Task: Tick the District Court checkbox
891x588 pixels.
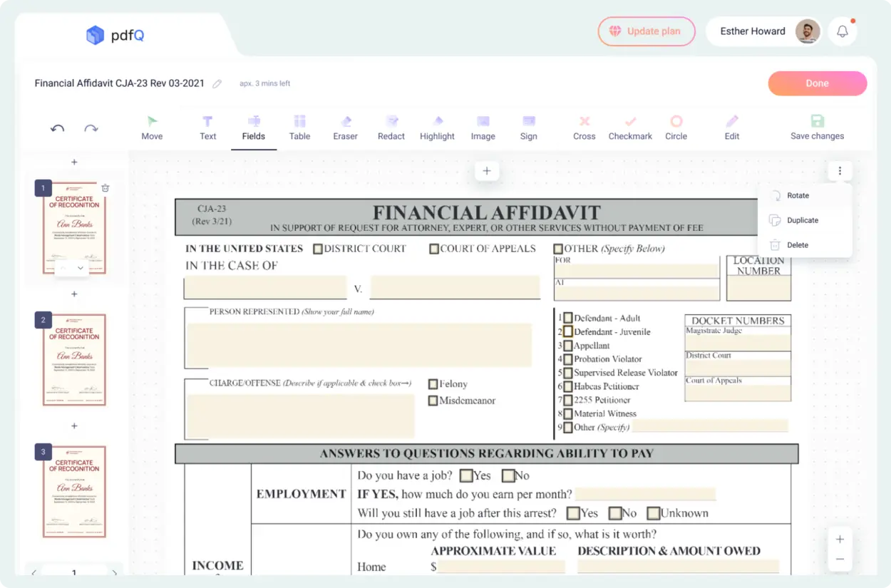Action: click(318, 249)
